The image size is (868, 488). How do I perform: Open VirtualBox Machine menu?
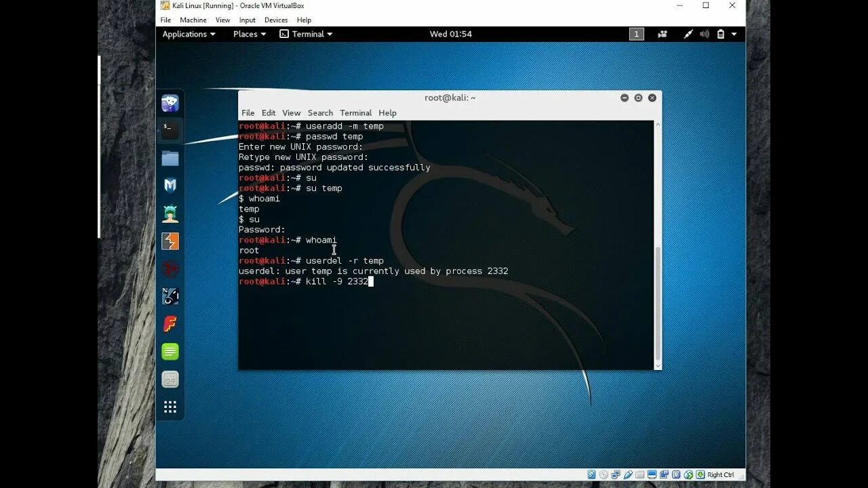click(x=193, y=20)
